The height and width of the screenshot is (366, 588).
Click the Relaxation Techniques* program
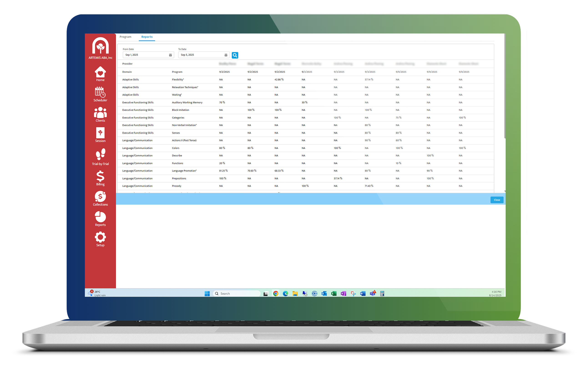185,87
